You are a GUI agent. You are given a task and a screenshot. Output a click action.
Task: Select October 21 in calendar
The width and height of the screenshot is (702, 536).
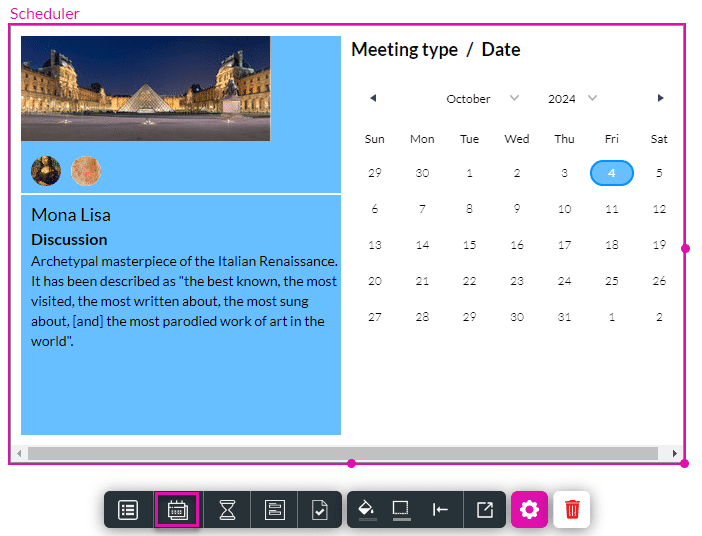422,281
